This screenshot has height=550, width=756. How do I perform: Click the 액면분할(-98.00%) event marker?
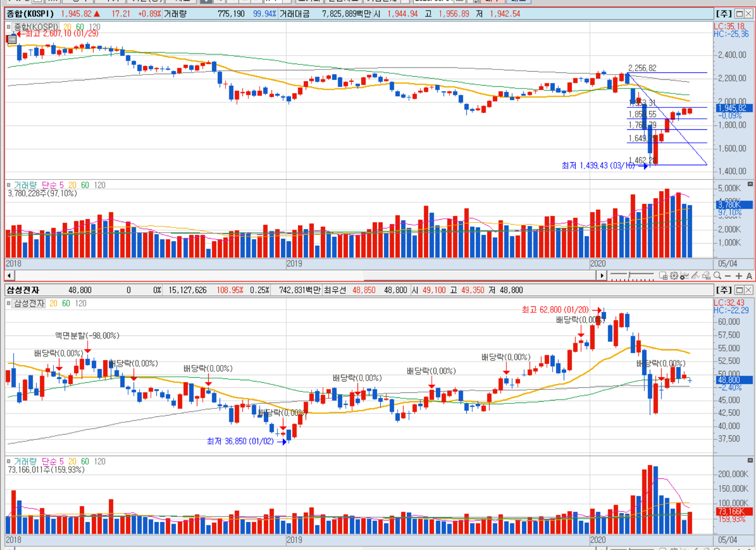(87, 335)
